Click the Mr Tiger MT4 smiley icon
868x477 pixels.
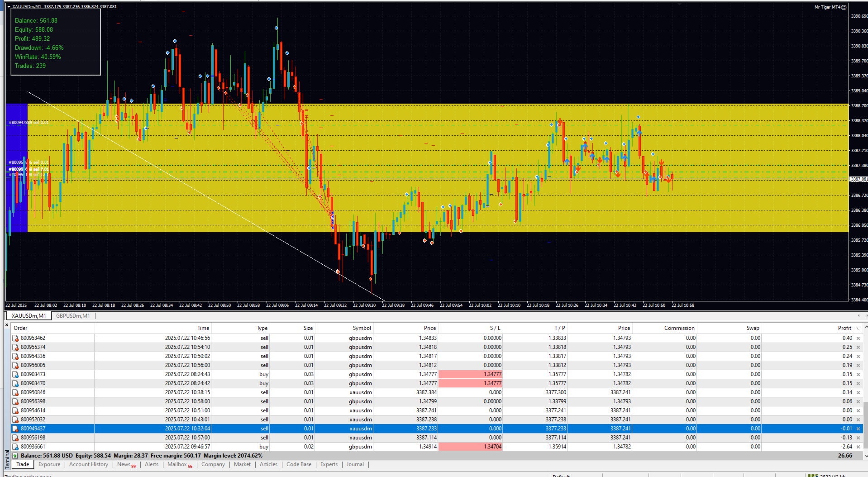click(x=844, y=7)
